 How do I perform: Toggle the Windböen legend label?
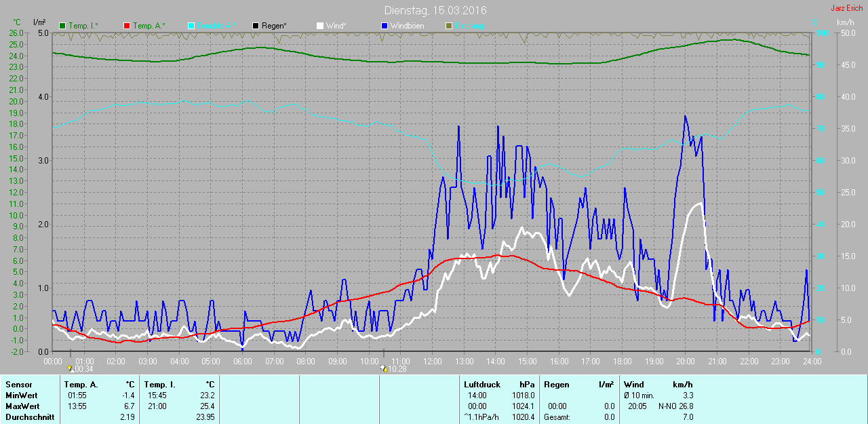point(409,26)
